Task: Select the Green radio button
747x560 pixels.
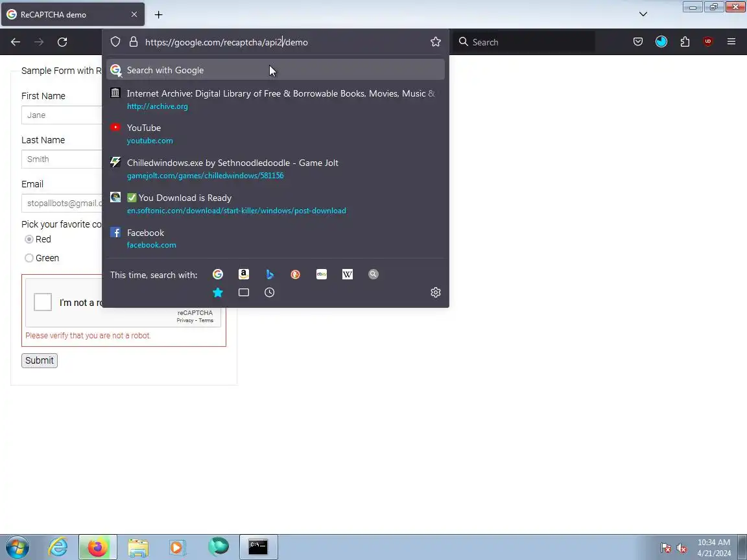Action: tap(29, 258)
